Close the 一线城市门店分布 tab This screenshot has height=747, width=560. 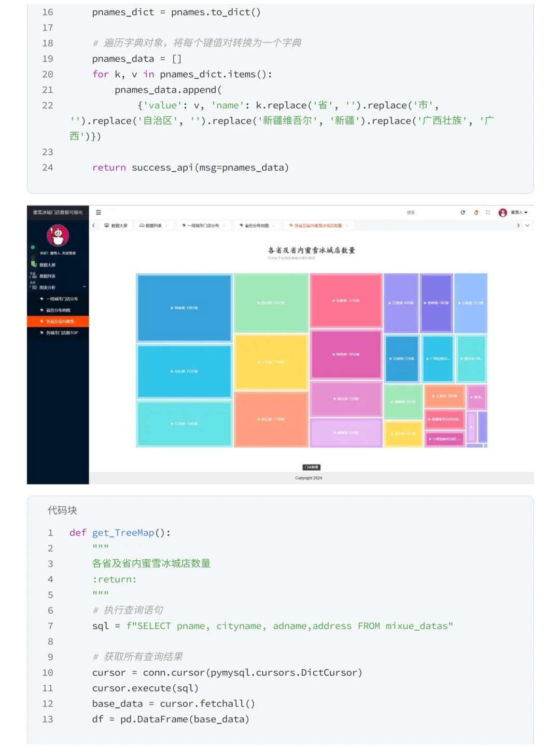[x=224, y=226]
